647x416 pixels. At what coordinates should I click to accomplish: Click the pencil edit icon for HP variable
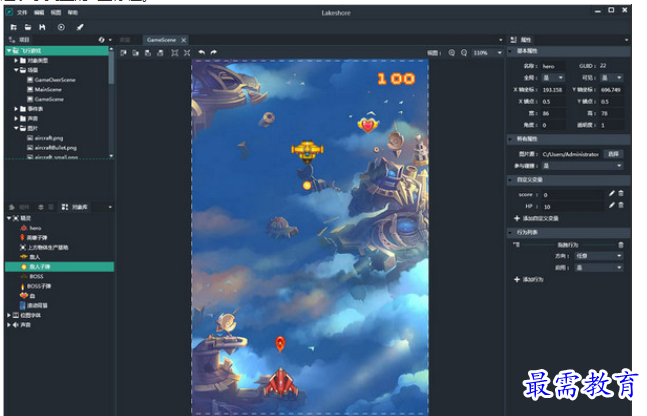(x=612, y=205)
